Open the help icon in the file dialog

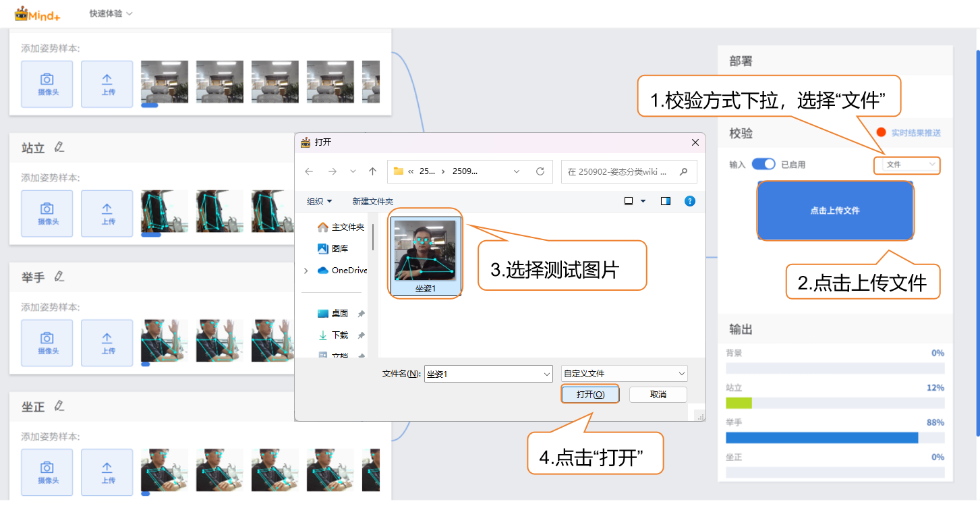(689, 201)
